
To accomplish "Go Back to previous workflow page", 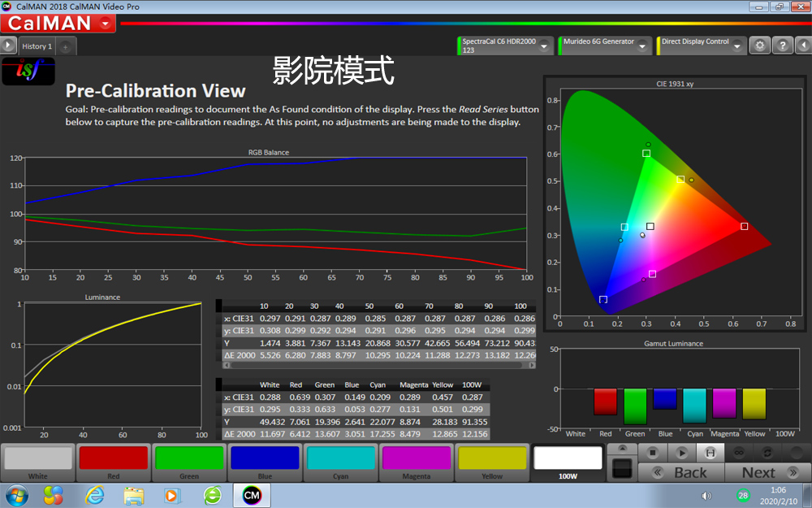I will pyautogui.click(x=681, y=473).
